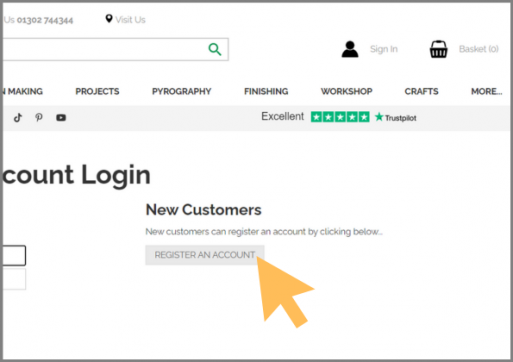Open the partially visible Making menu
This screenshot has width=513, height=362.
click(23, 91)
